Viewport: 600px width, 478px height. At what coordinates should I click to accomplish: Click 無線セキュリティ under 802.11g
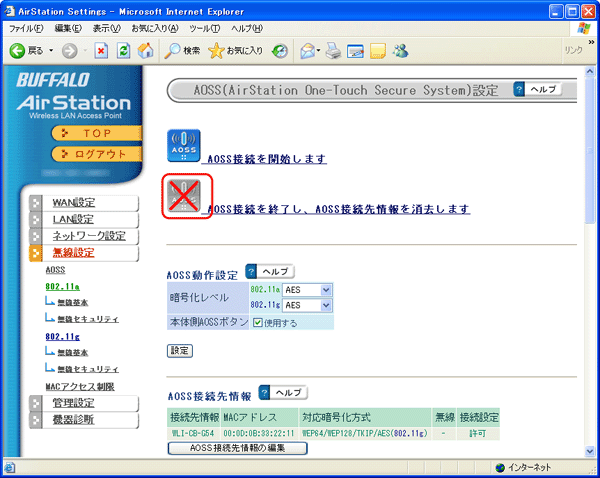[x=88, y=369]
